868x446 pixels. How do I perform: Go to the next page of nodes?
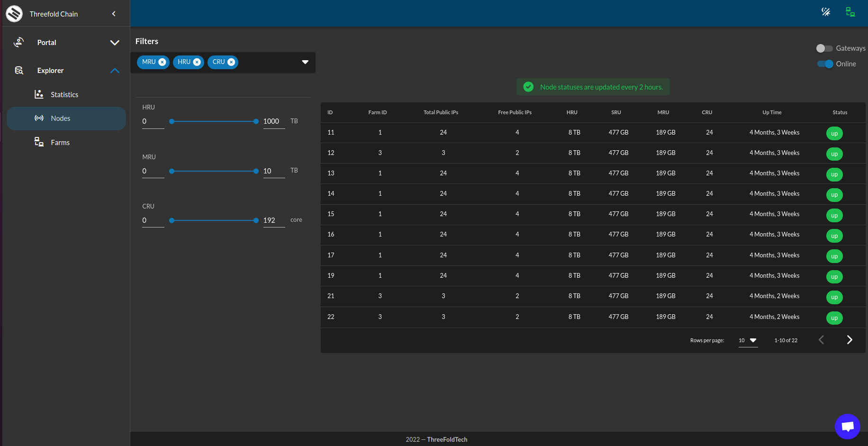(x=849, y=340)
